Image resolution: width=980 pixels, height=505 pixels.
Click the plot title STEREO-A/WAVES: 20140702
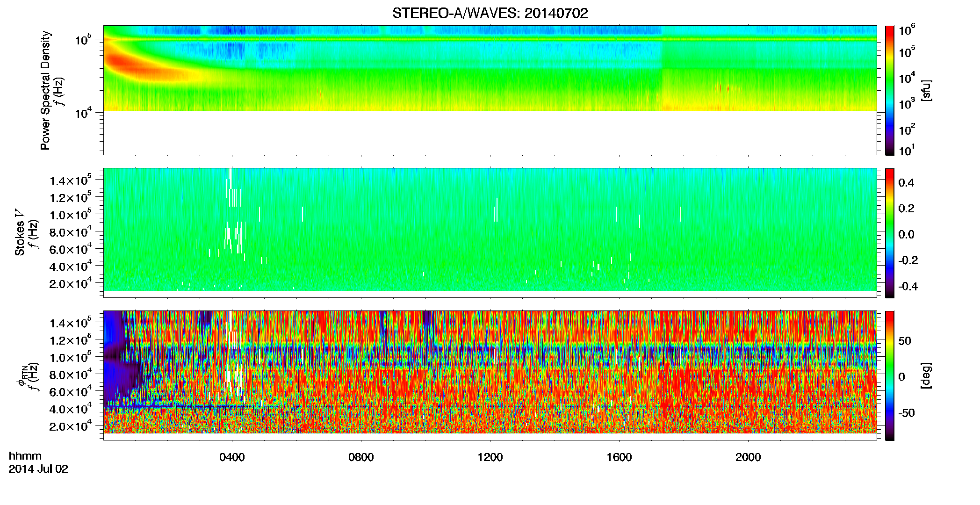490,14
